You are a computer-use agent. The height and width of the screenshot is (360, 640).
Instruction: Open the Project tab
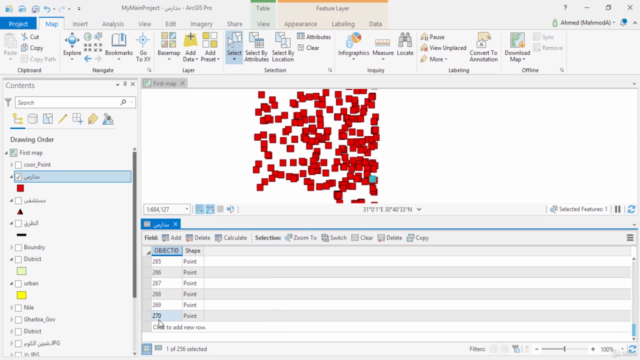pos(18,24)
